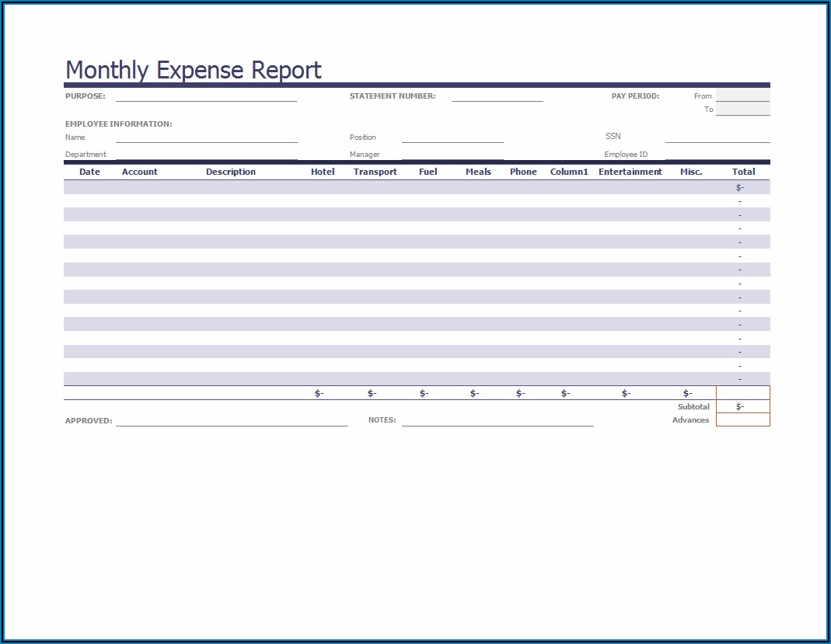Select the Hotel column header
Viewport: 831px width, 644px height.
point(323,172)
